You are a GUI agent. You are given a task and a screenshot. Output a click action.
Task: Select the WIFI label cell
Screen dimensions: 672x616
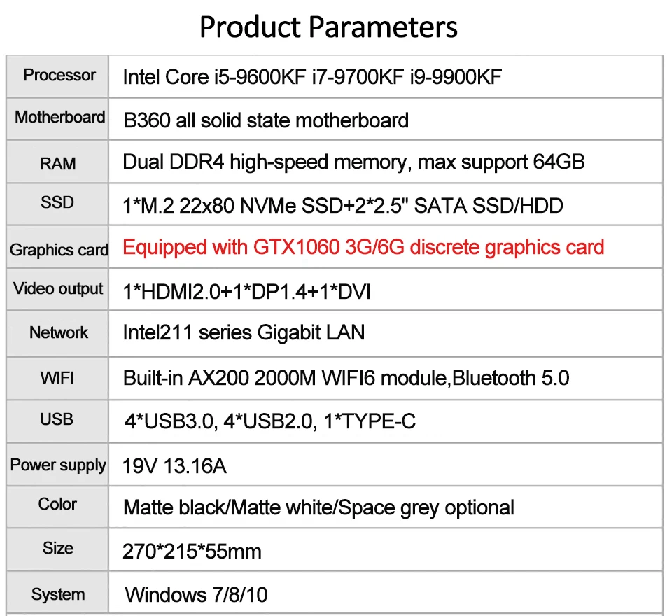point(57,379)
